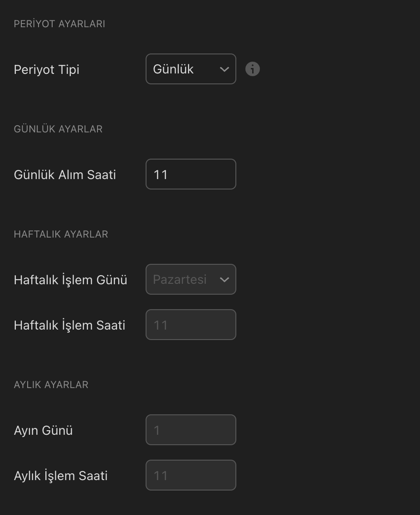Screen dimensions: 420x515
Task: Click the chevron arrow in Periyot Tipi dropdown
Action: click(224, 69)
